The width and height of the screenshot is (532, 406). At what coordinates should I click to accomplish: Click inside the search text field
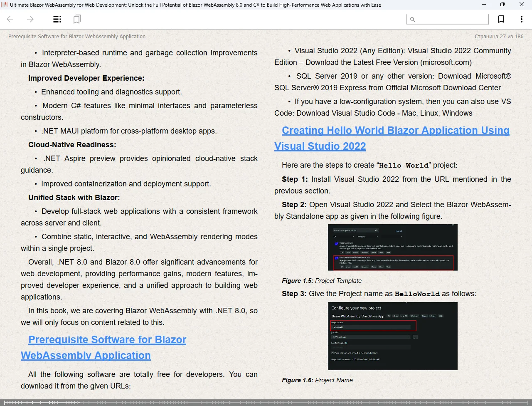pyautogui.click(x=451, y=19)
